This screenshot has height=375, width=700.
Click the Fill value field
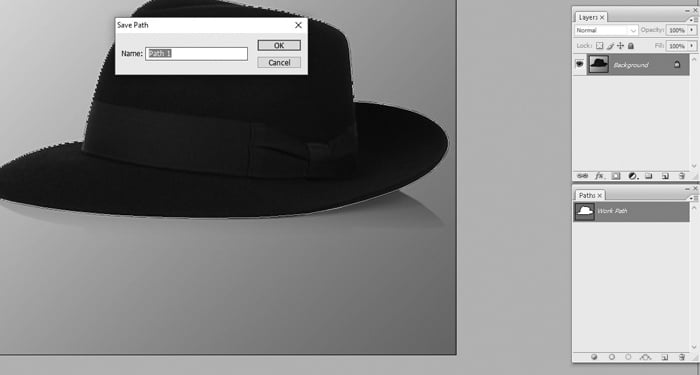[x=677, y=46]
